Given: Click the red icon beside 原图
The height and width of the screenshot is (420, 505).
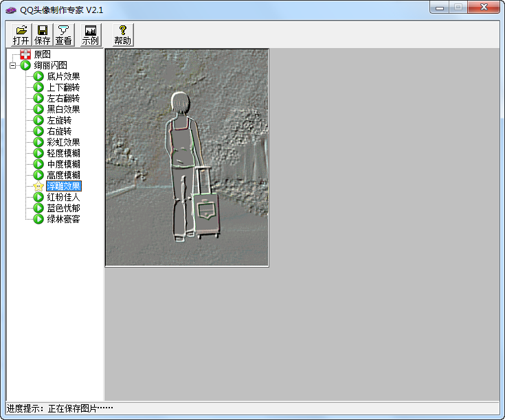Looking at the screenshot, I should [25, 54].
